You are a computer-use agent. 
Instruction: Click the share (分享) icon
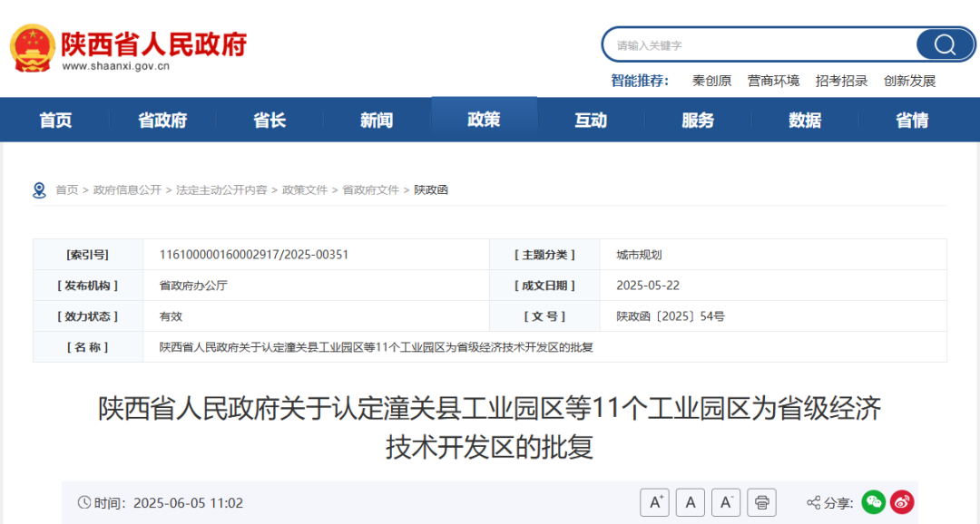(x=813, y=503)
